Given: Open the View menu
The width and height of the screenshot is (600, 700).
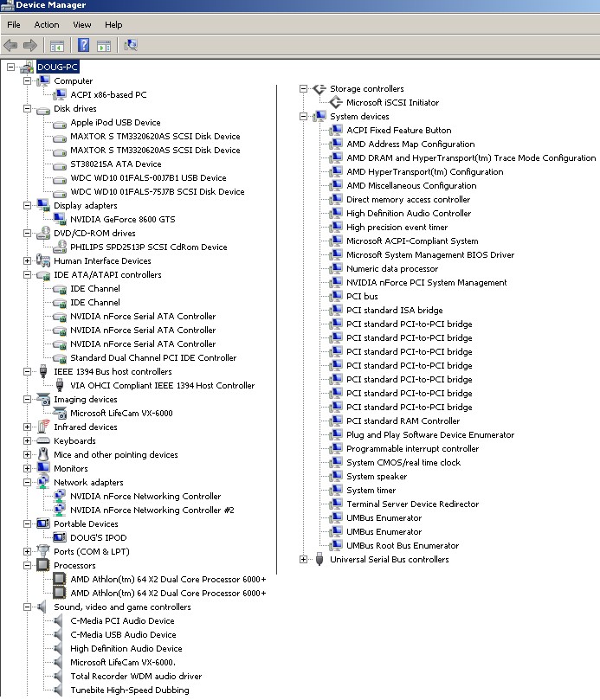Looking at the screenshot, I should click(81, 24).
